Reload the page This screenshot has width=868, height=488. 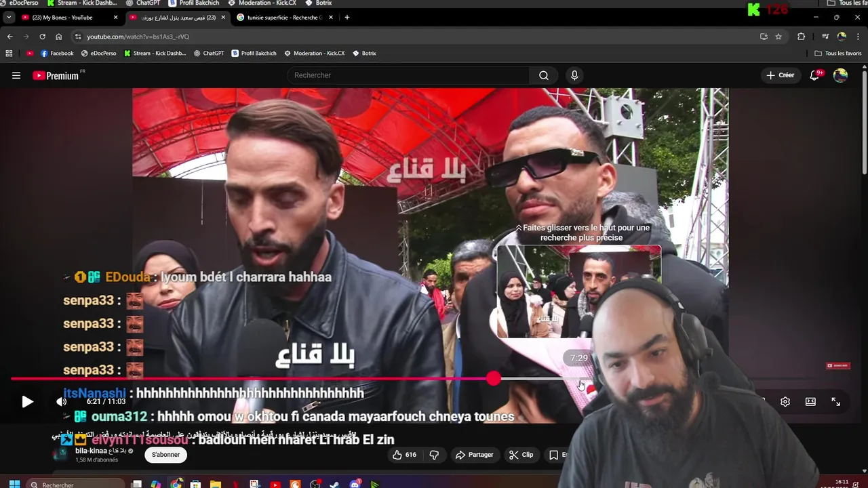(42, 37)
